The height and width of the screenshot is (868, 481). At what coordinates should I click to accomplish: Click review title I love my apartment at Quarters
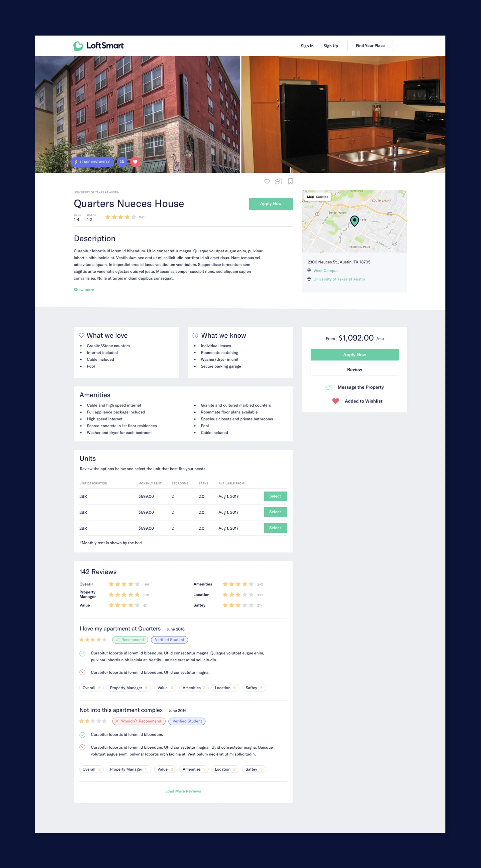(120, 628)
